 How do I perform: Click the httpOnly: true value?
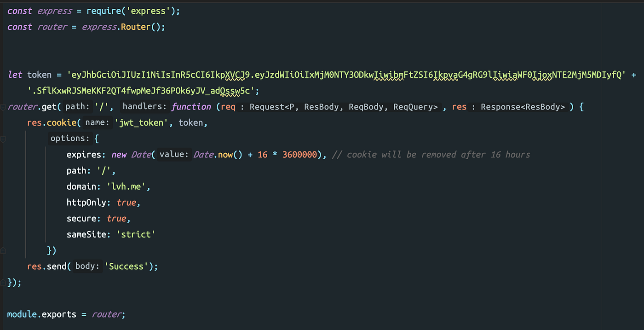coord(127,202)
